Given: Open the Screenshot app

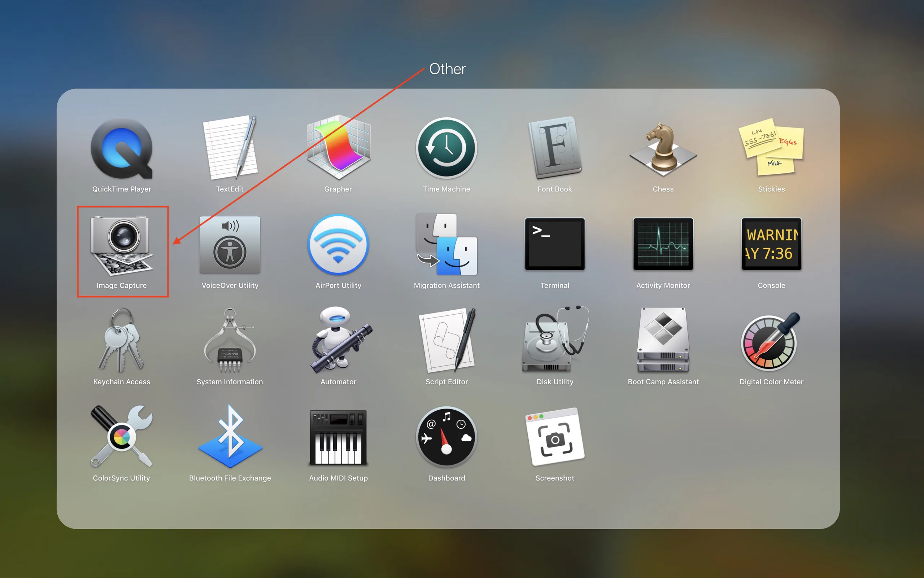Looking at the screenshot, I should [x=555, y=437].
